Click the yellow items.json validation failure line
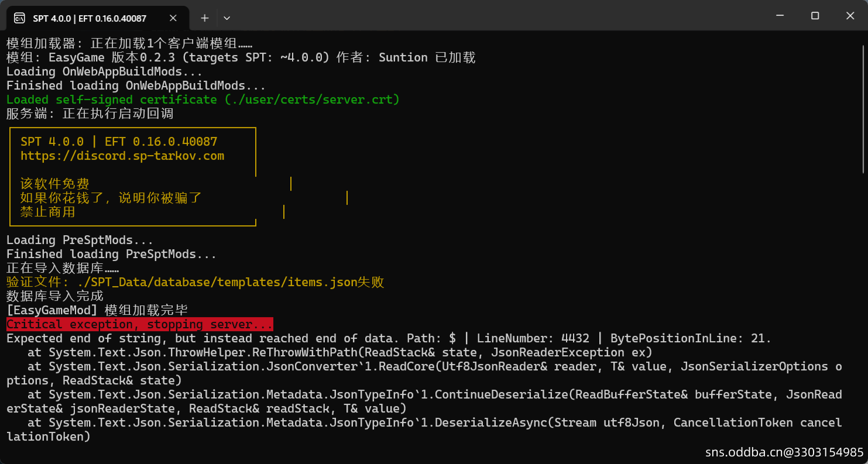The image size is (868, 464). 195,283
